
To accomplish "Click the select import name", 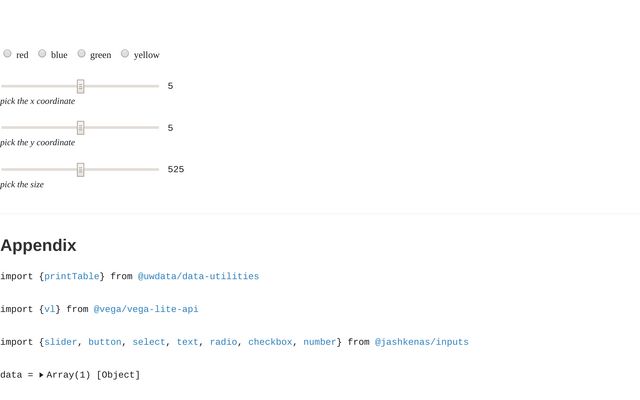I will (x=149, y=342).
